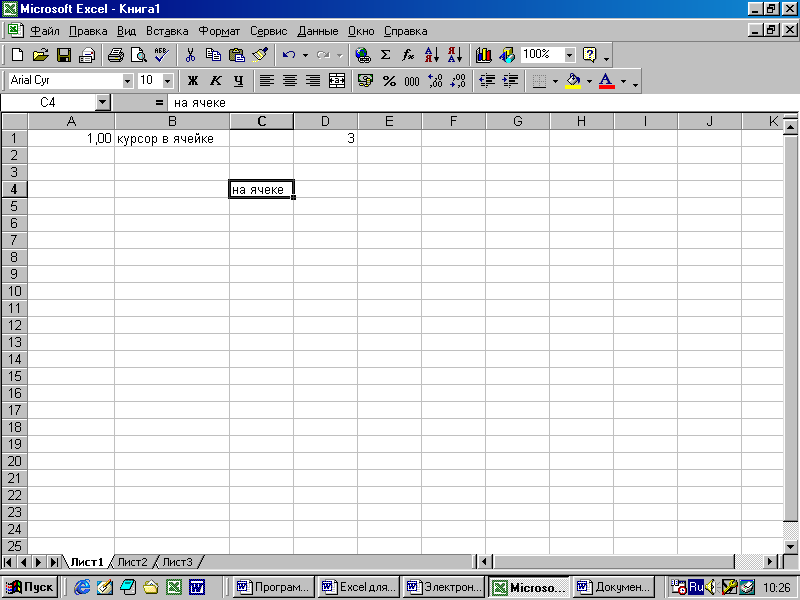Expand more buttons on the standard toolbar
800x600 pixels.
coord(607,58)
